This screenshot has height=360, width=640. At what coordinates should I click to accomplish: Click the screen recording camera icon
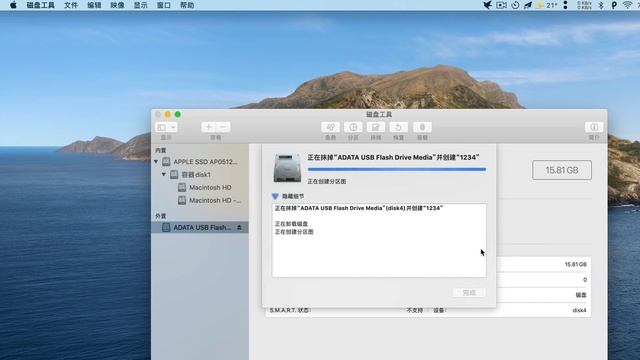pos(501,5)
